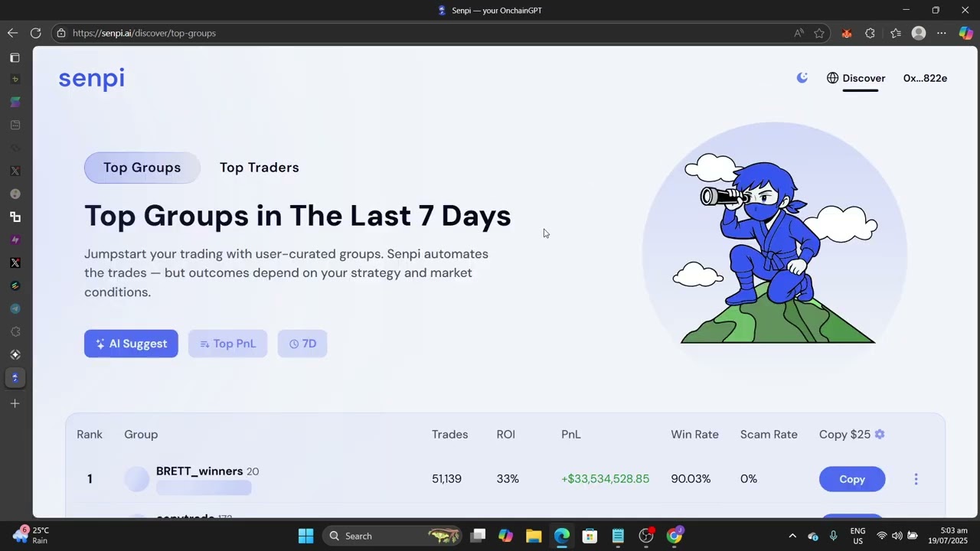980x551 pixels.
Task: Add this page to favorites star
Action: tap(819, 33)
